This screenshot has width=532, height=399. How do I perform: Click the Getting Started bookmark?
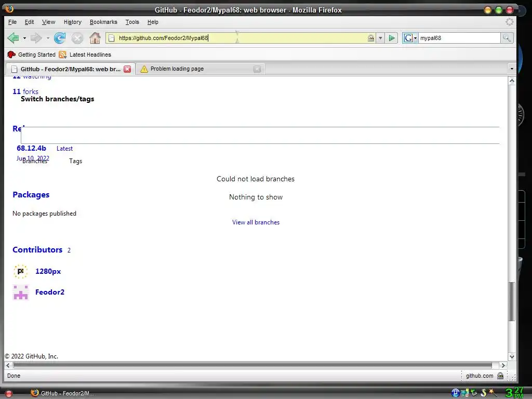pos(31,55)
